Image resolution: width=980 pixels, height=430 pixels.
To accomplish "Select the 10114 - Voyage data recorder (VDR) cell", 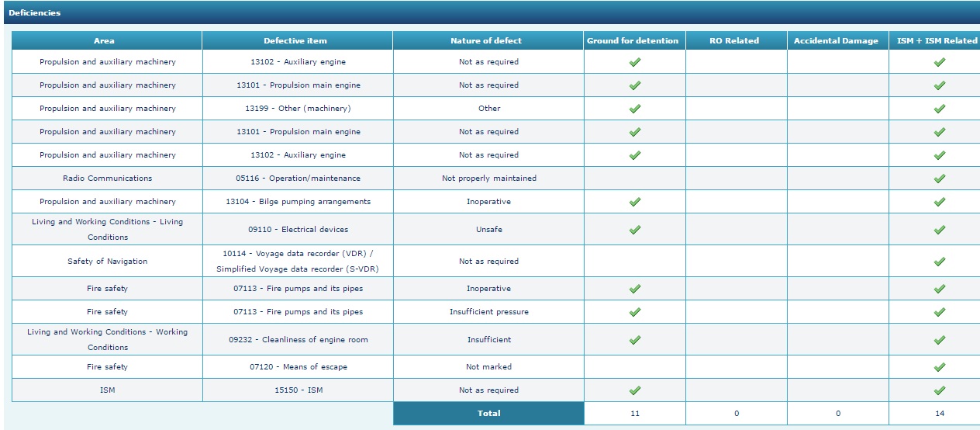I will [x=298, y=262].
